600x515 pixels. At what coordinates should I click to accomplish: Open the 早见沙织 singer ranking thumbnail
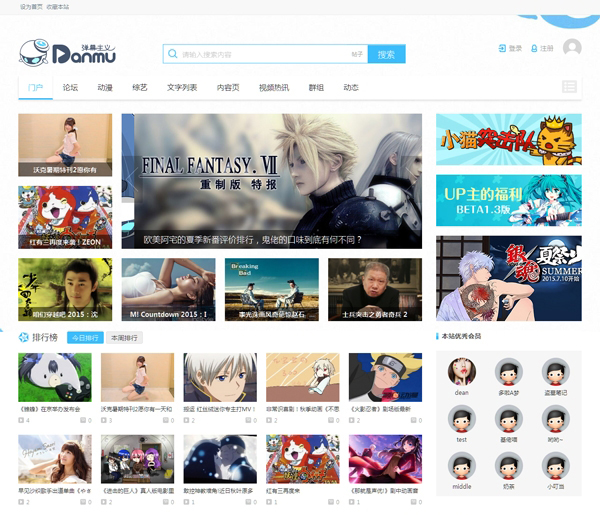tap(55, 459)
